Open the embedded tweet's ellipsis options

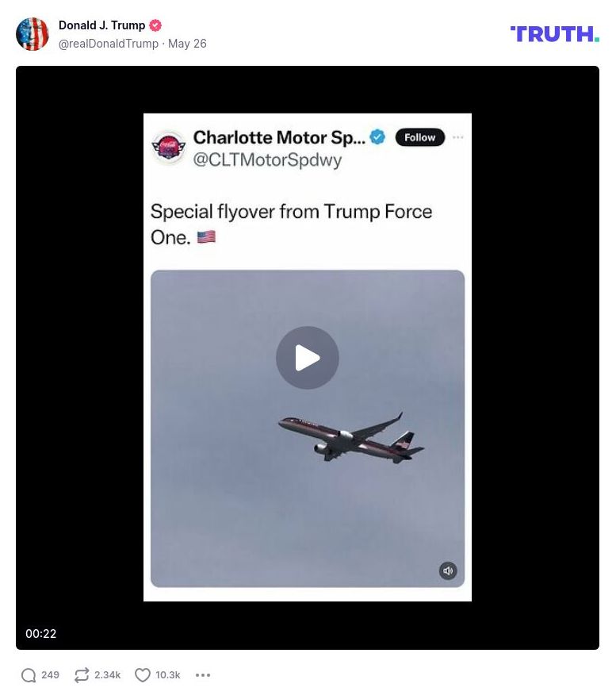click(x=458, y=137)
